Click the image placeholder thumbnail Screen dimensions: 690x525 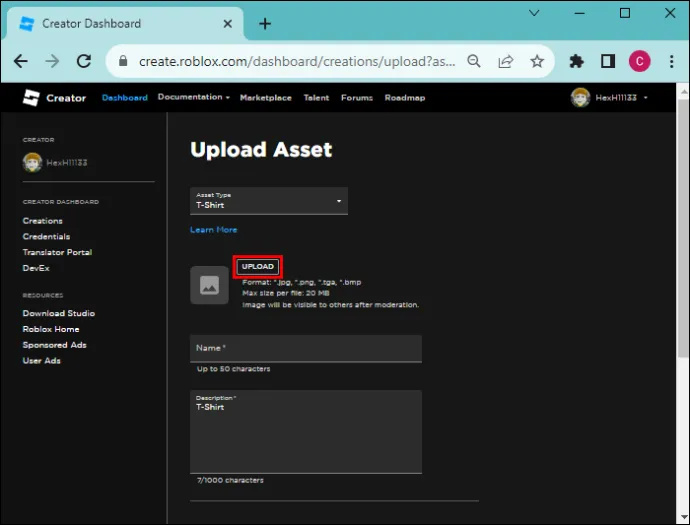tap(209, 285)
